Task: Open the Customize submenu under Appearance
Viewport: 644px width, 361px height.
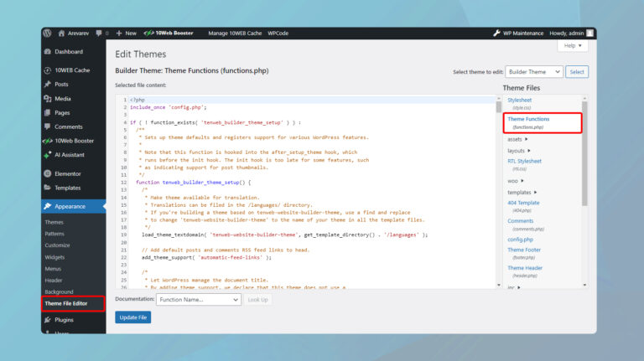Action: pyautogui.click(x=56, y=245)
